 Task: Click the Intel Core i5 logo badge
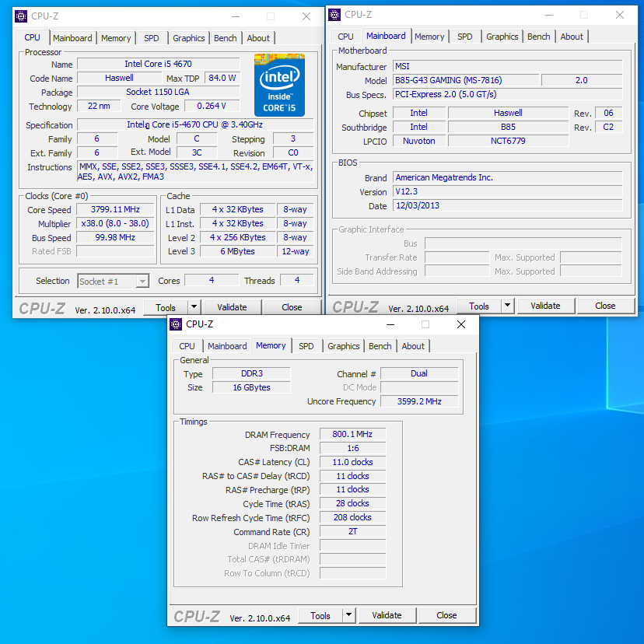279,85
